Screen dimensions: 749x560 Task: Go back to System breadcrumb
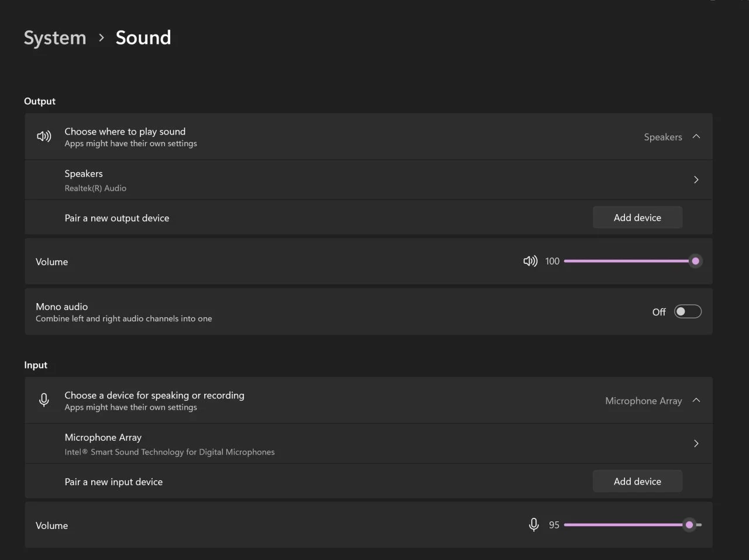55,37
